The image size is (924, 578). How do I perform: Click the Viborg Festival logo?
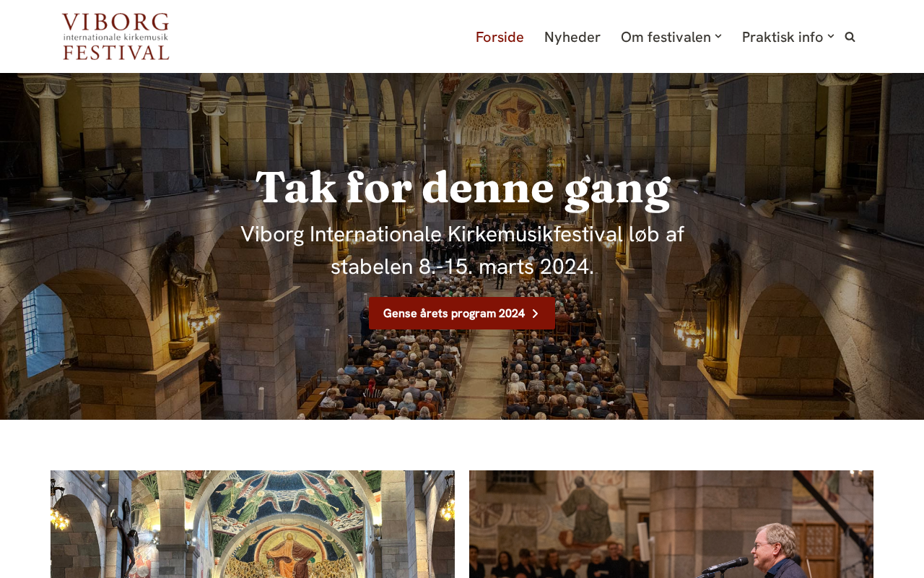click(x=115, y=36)
